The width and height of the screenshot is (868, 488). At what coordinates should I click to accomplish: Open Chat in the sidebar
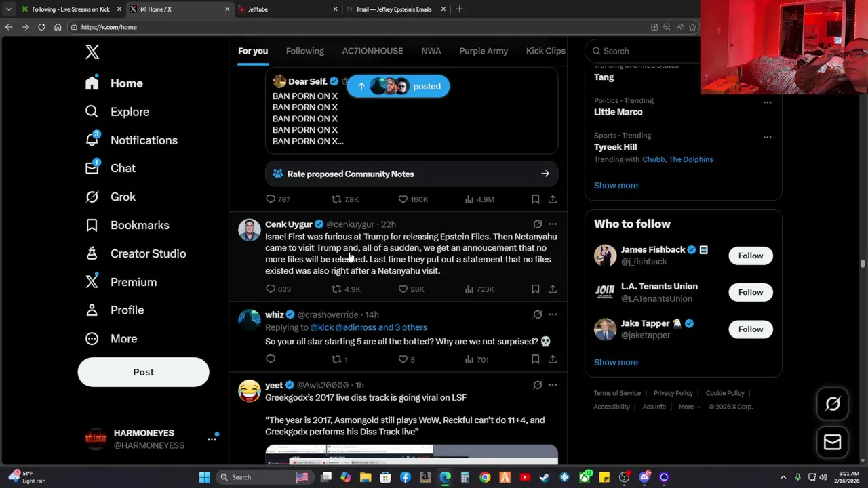click(x=110, y=168)
